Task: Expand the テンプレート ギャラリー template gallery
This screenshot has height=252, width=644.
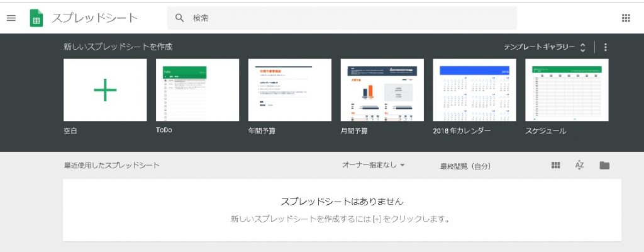Action: click(545, 47)
